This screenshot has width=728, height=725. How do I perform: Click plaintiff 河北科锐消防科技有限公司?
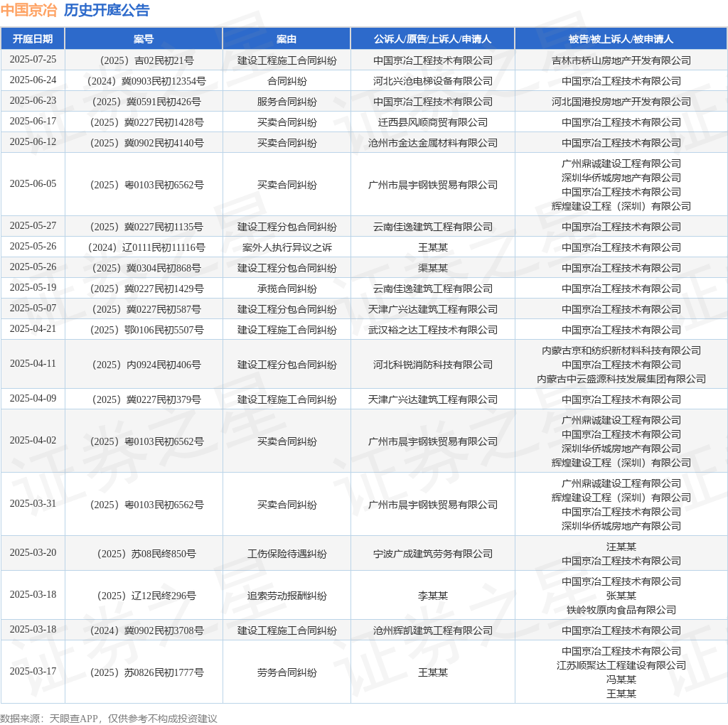(x=433, y=365)
